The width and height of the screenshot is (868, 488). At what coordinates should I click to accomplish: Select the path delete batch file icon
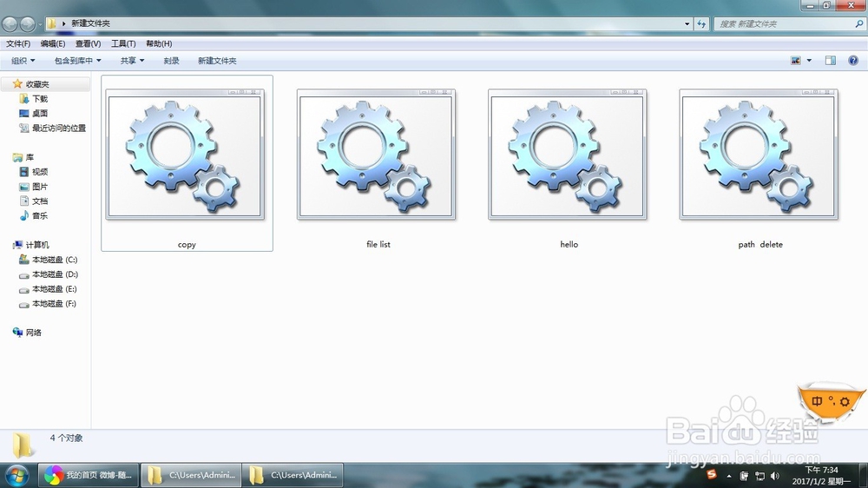[759, 155]
